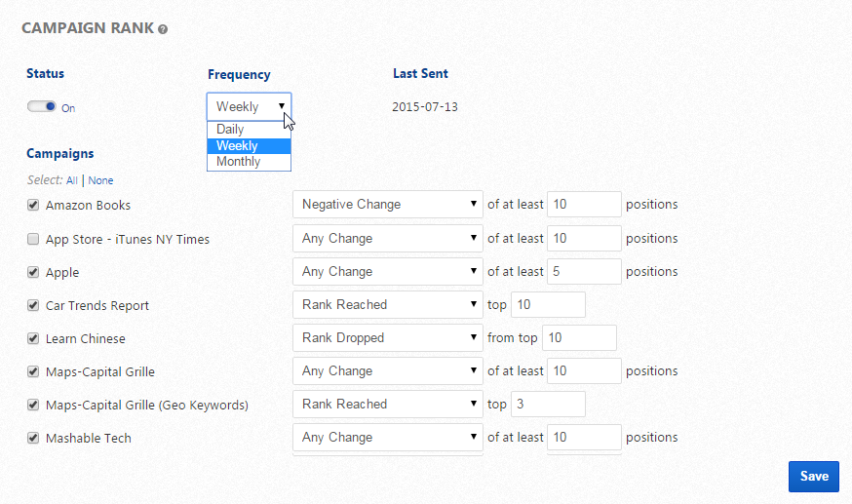Focus the Car Trends Report top rank field
The height and width of the screenshot is (504, 852).
coord(547,304)
